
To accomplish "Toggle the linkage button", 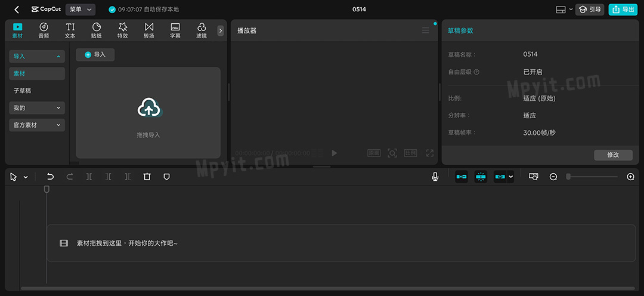I will [x=500, y=177].
